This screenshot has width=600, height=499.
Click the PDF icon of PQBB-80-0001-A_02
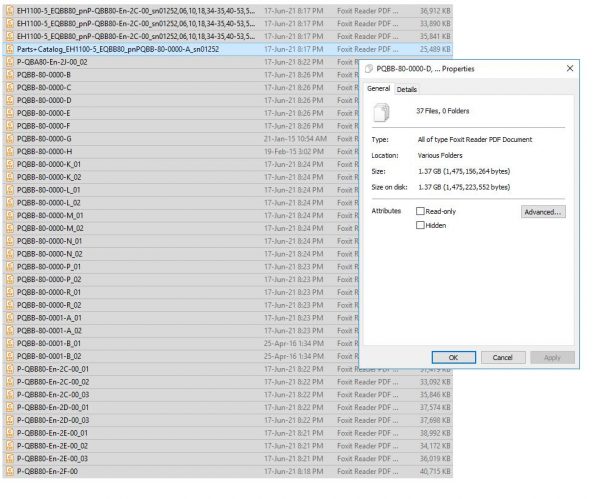point(10,331)
